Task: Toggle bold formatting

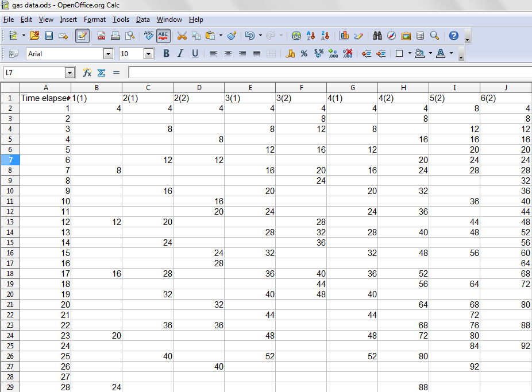Action: [x=166, y=54]
